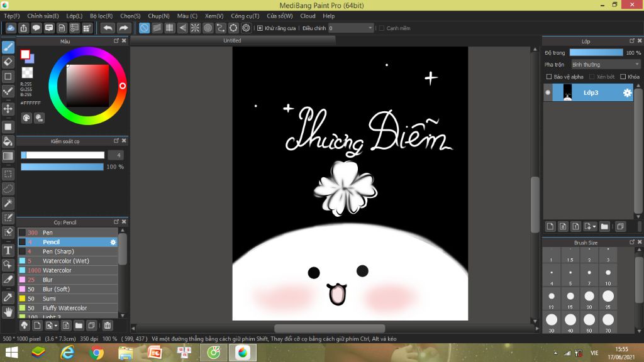Select the Watercolor (Wet) brush
The image size is (644, 362).
point(68,261)
